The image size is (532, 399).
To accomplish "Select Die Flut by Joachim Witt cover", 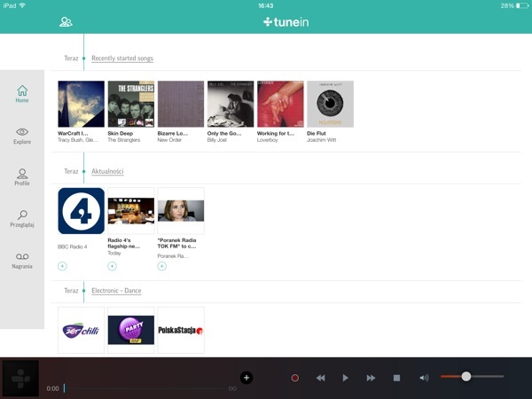I will (331, 104).
